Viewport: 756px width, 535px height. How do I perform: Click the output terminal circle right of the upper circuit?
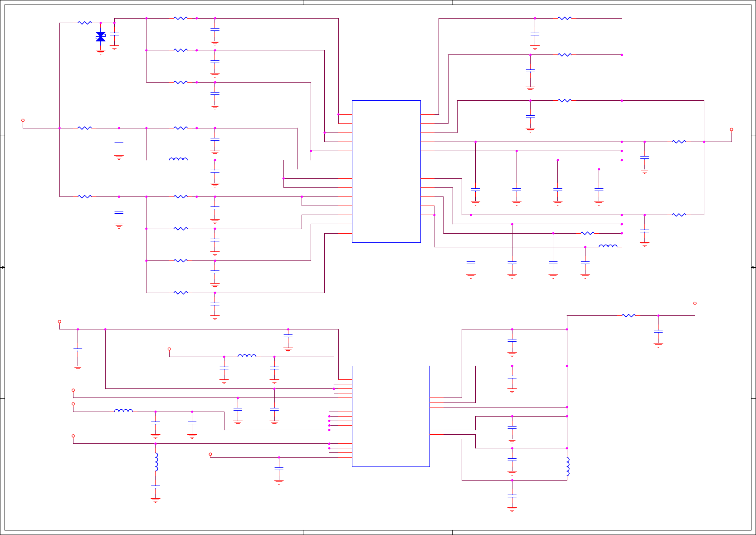coord(732,129)
